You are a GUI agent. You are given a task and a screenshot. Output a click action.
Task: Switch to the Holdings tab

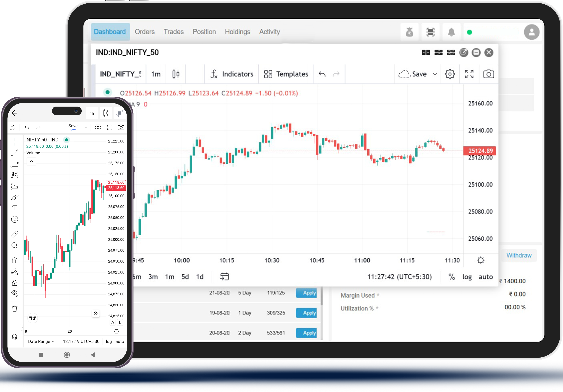click(238, 32)
